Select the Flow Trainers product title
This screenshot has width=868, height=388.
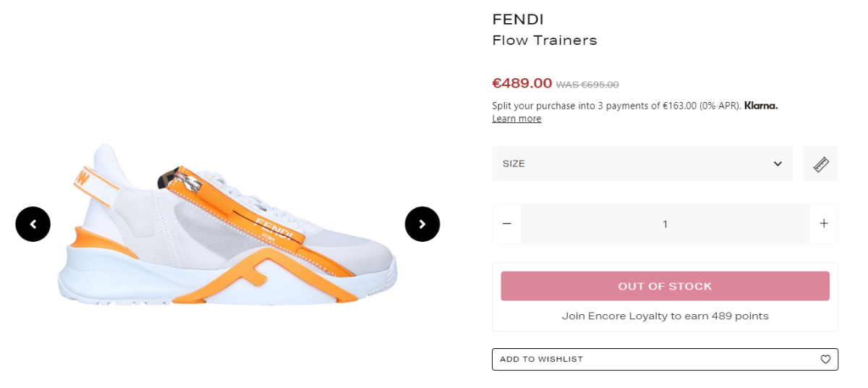(545, 41)
